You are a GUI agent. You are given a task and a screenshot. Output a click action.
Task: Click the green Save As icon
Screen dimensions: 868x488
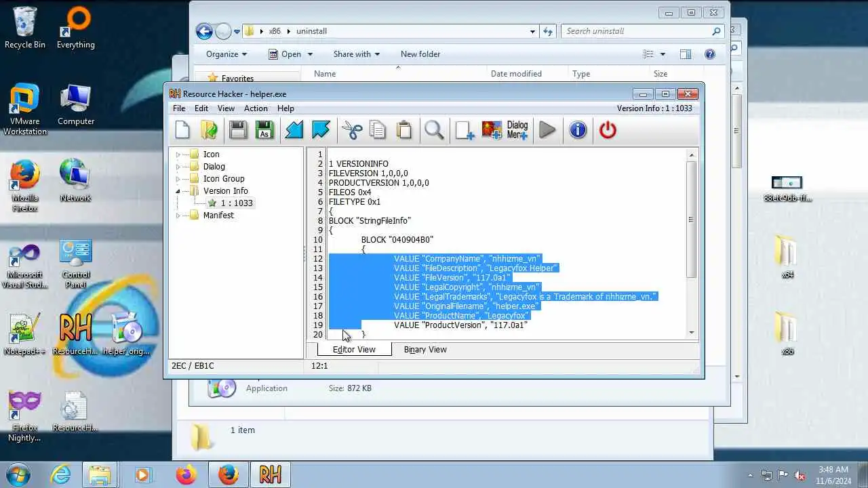click(x=264, y=129)
